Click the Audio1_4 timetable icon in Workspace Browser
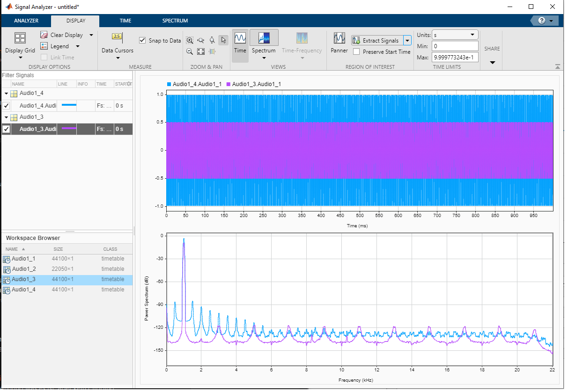The width and height of the screenshot is (568, 392). [x=7, y=290]
